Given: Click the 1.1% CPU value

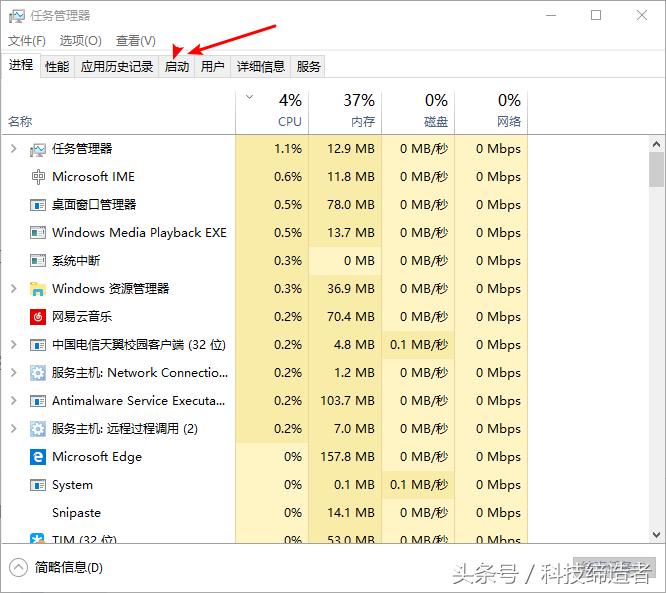Looking at the screenshot, I should tap(288, 149).
